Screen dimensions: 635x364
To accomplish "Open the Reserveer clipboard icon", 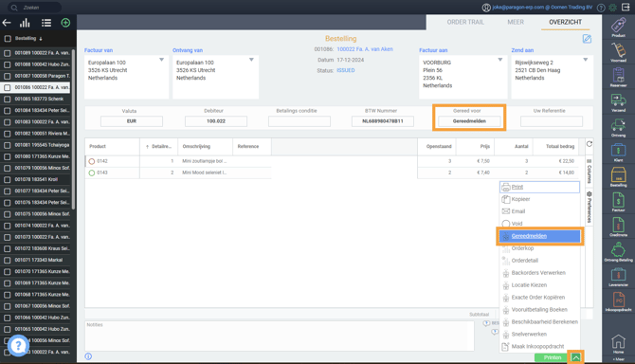I will click(618, 77).
